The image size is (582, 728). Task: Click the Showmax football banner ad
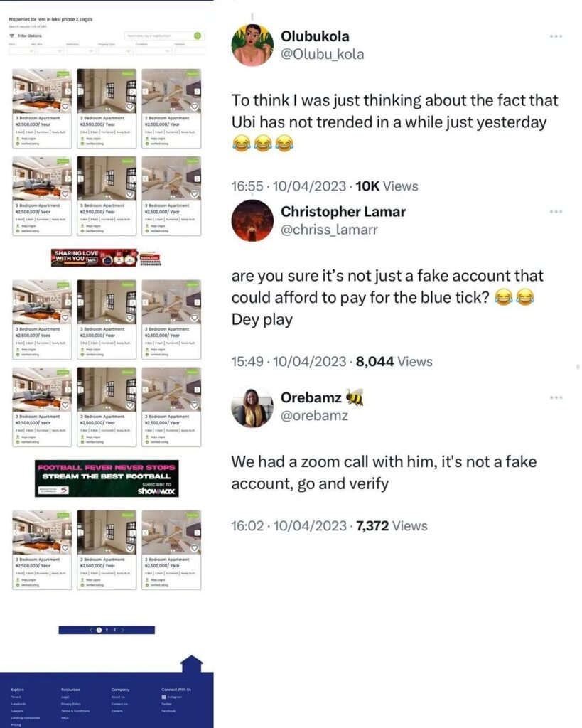pos(107,478)
